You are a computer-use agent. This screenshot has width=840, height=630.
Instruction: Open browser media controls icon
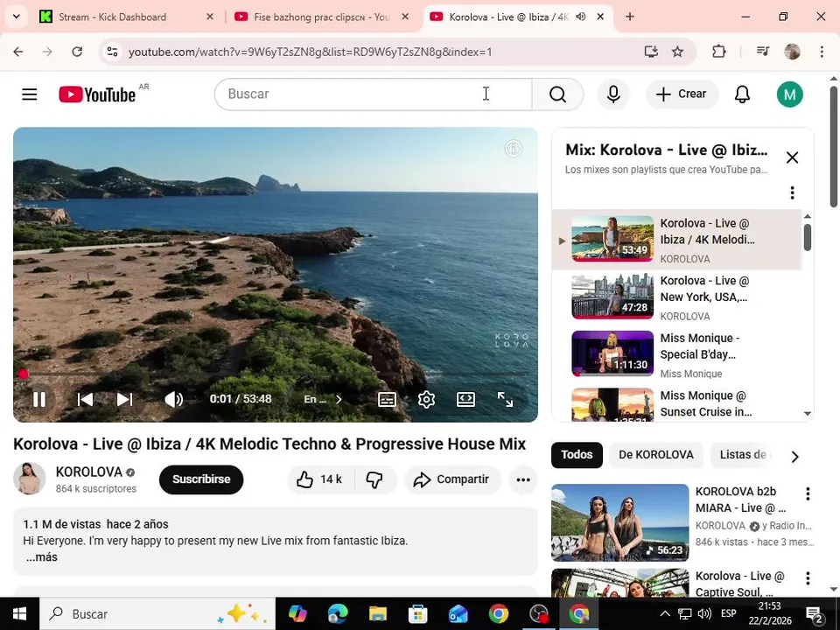point(763,52)
